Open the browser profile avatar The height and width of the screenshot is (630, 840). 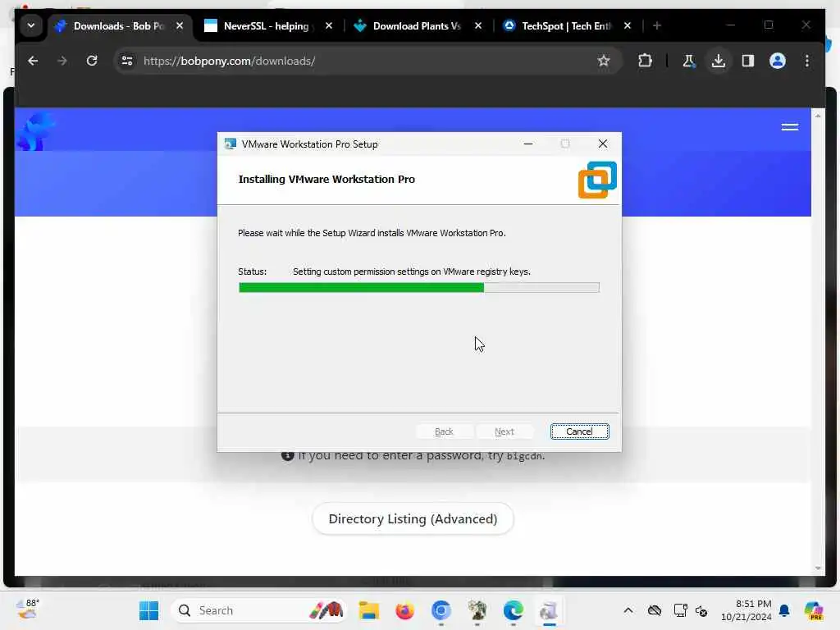click(778, 61)
